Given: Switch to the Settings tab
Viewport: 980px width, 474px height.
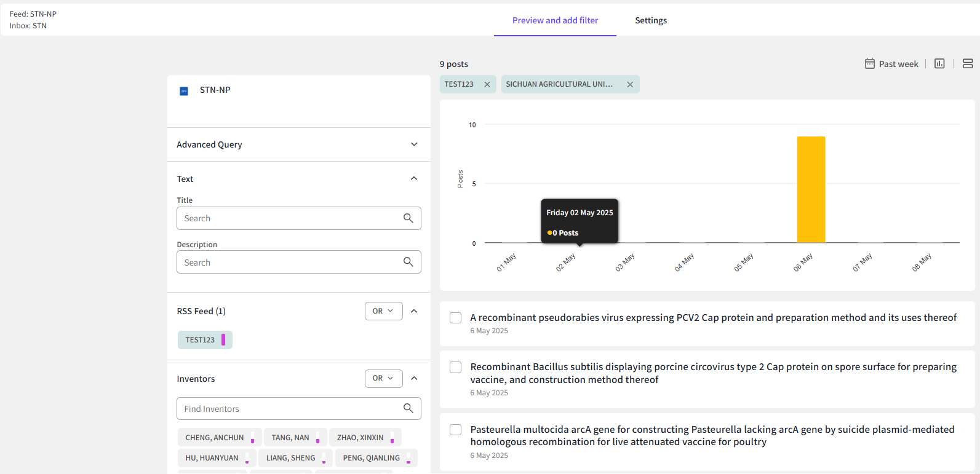Looking at the screenshot, I should click(x=651, y=20).
